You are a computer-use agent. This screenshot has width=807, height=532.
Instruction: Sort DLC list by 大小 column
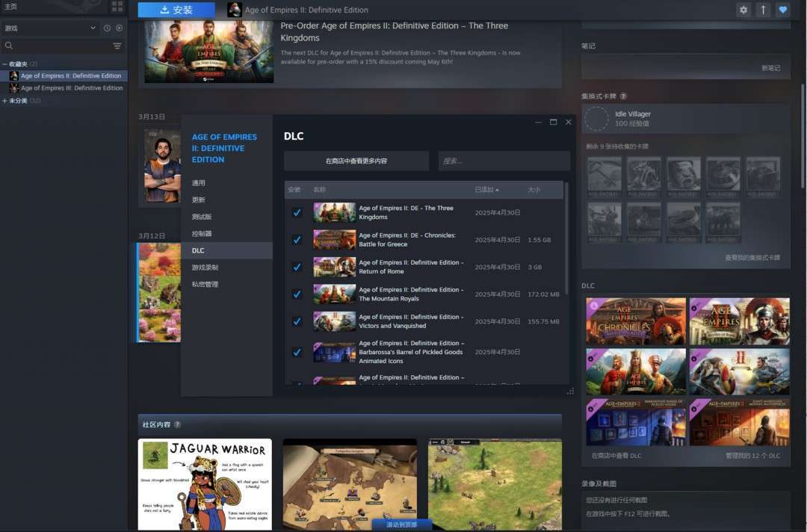[x=534, y=190]
